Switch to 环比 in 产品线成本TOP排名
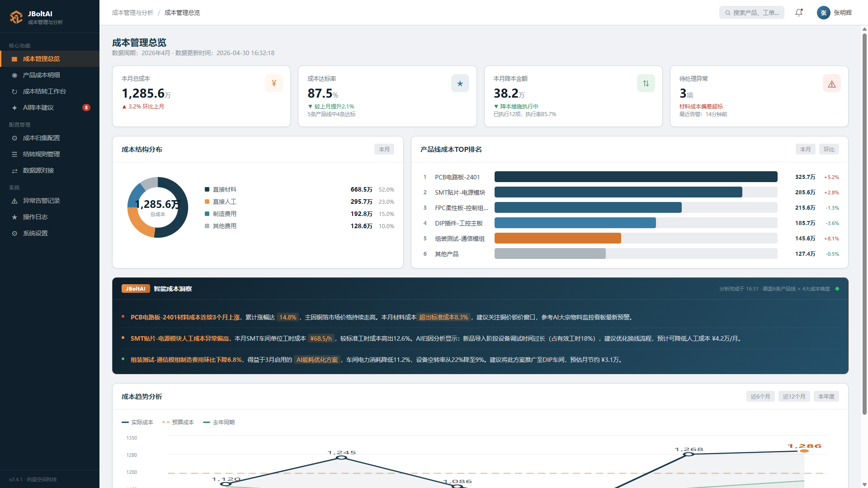Viewport: 868px width, 488px height. coord(829,149)
